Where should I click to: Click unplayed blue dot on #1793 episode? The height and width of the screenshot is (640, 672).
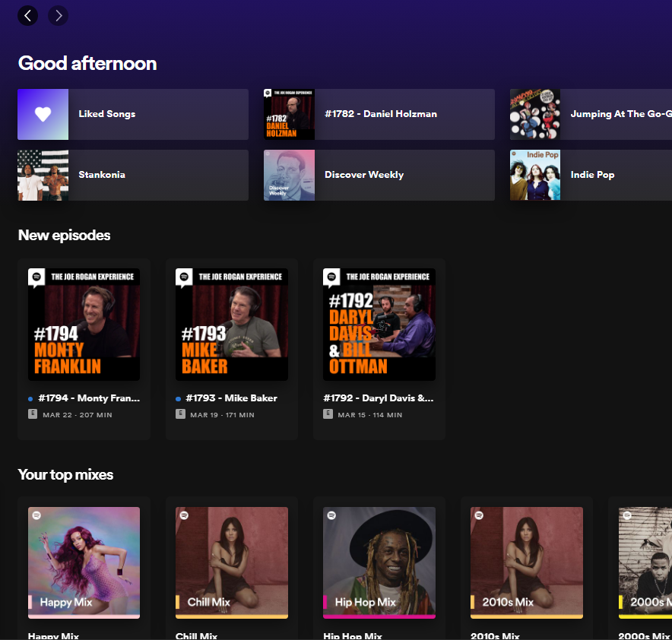[178, 399]
